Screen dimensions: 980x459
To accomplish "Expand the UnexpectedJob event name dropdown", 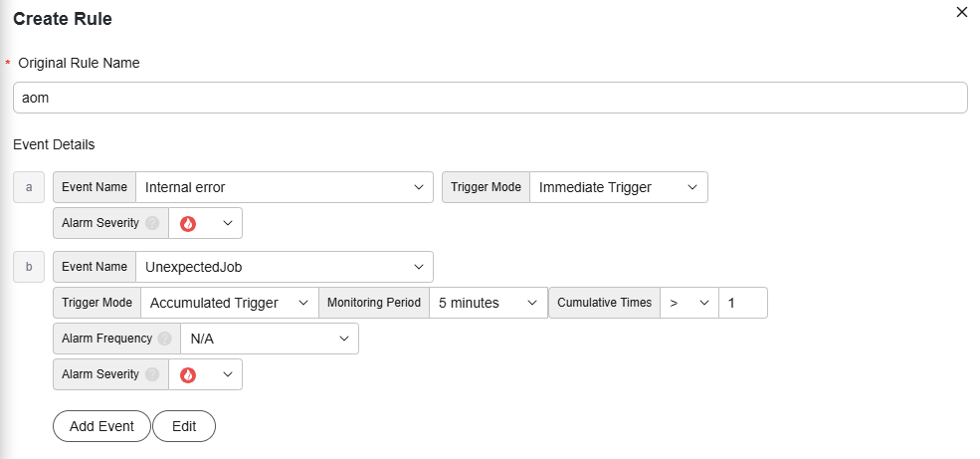I will click(x=285, y=267).
